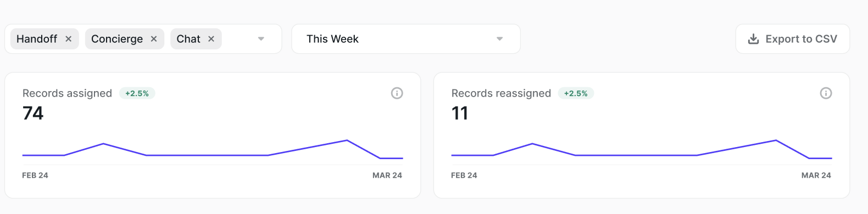Show info for Records reassigned card
This screenshot has height=214, width=868.
pos(826,93)
